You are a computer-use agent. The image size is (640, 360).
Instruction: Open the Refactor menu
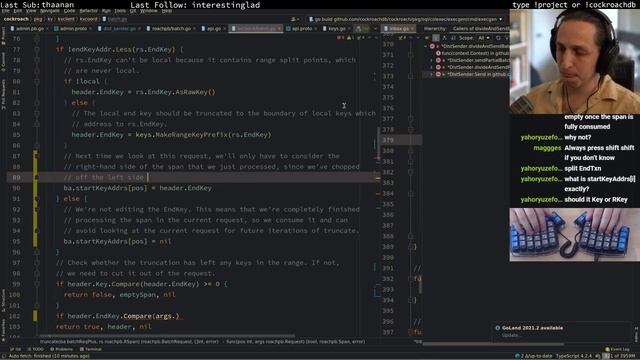(x=88, y=11)
